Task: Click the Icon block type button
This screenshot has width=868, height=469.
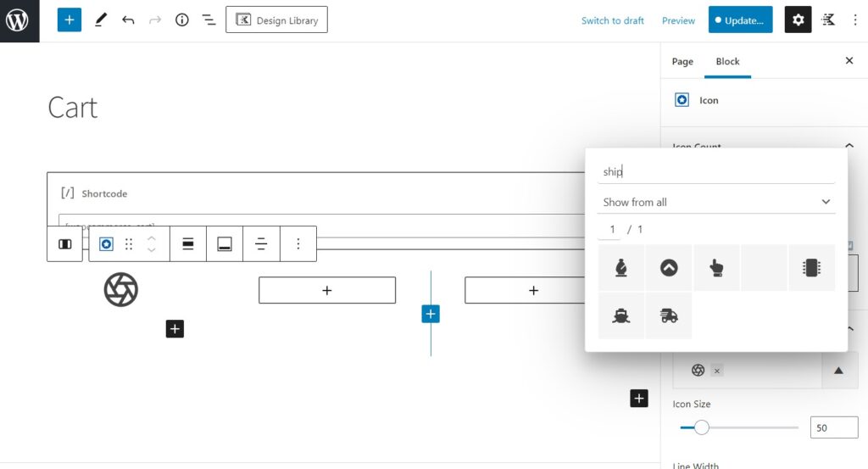Action: click(106, 243)
